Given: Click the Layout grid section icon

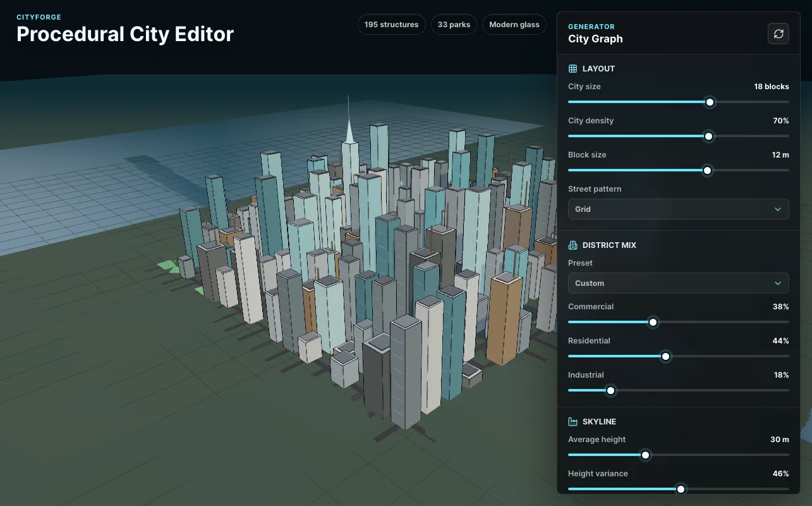Looking at the screenshot, I should [x=573, y=68].
